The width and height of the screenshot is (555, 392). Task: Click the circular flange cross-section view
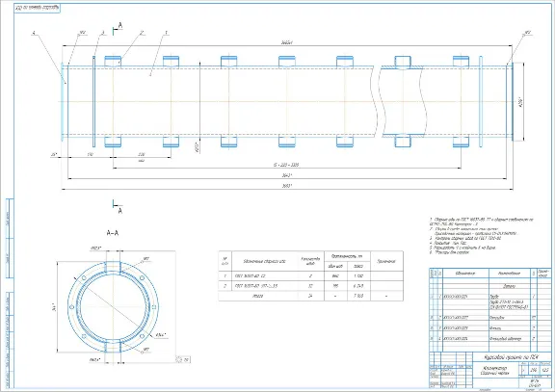114,307
